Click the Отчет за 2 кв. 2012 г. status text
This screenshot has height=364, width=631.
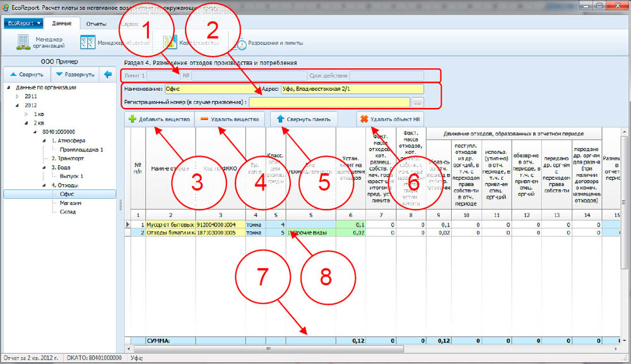30,358
